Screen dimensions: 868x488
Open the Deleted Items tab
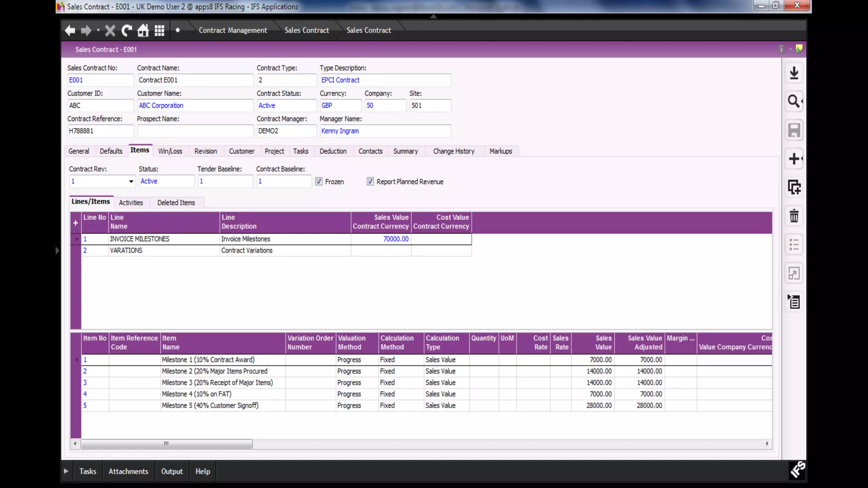coord(176,202)
